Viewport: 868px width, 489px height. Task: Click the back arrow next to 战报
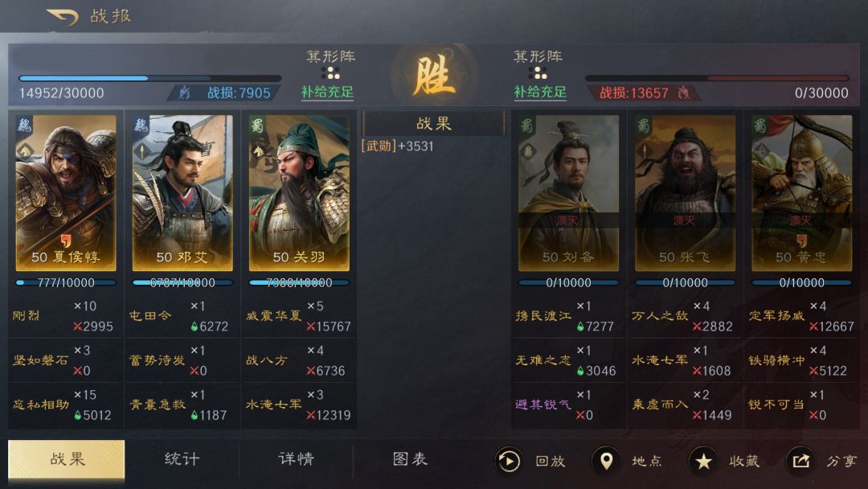[63, 17]
